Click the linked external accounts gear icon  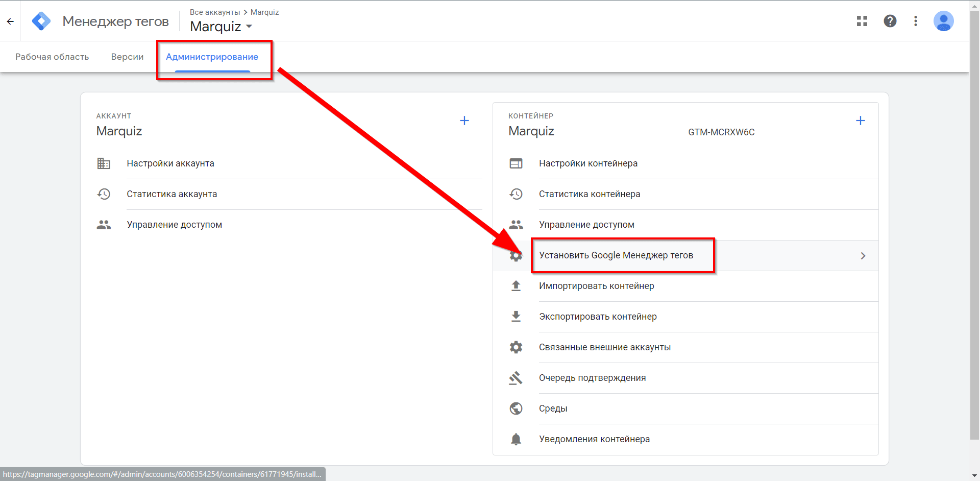tap(516, 347)
